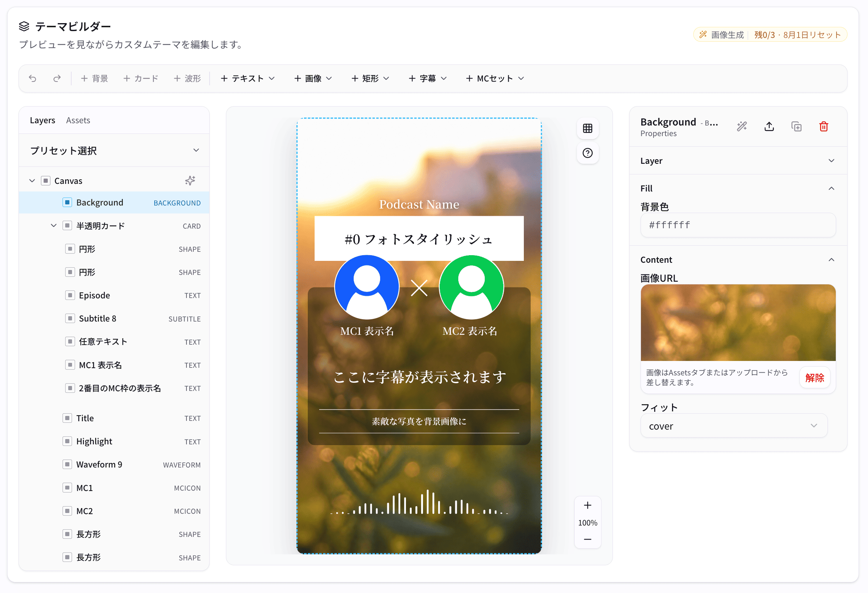Switch to the Assets tab

78,120
